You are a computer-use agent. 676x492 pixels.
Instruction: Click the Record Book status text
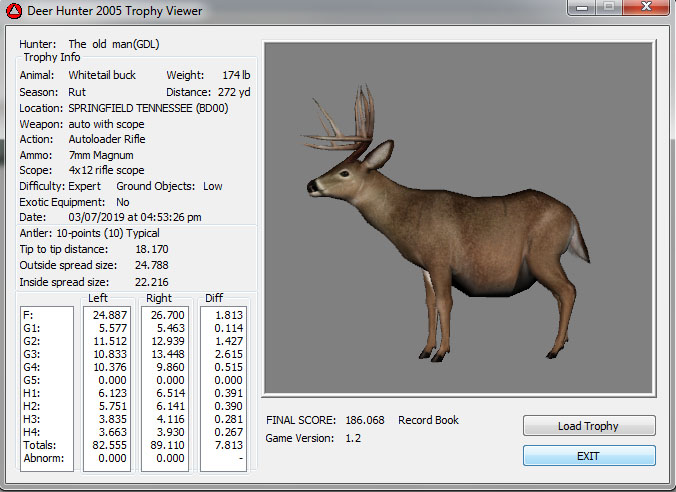pos(428,420)
